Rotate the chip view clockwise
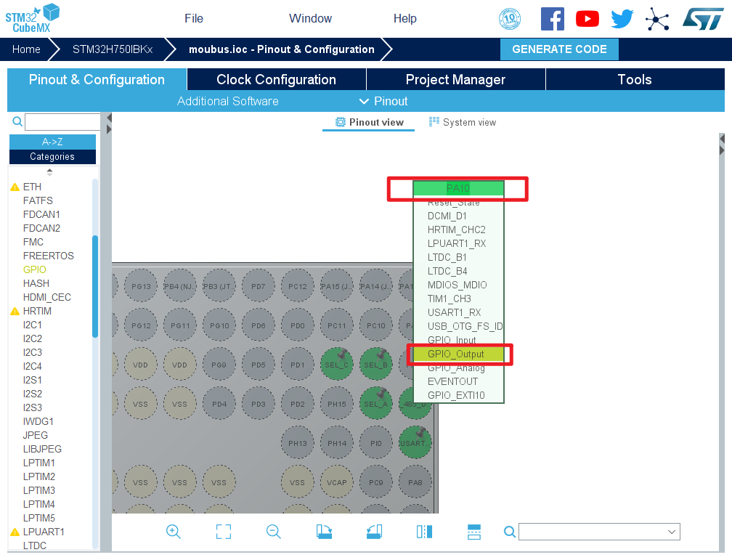732x560 pixels. tap(324, 532)
